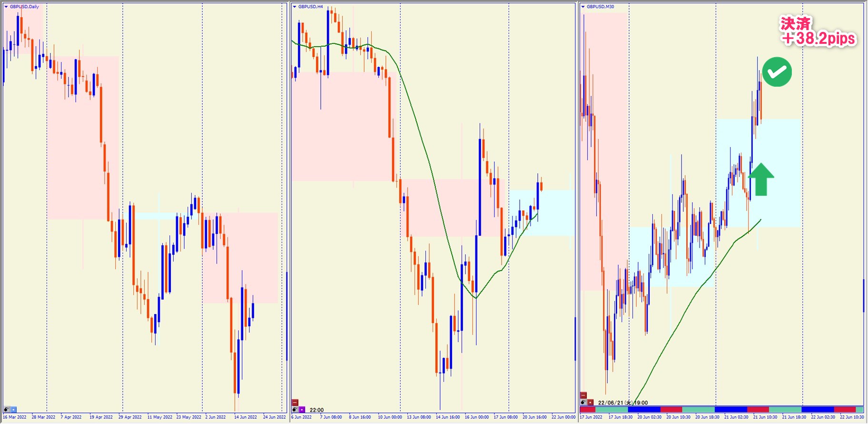The width and height of the screenshot is (868, 424).
Task: Click the green checkmark circle icon
Action: [777, 72]
